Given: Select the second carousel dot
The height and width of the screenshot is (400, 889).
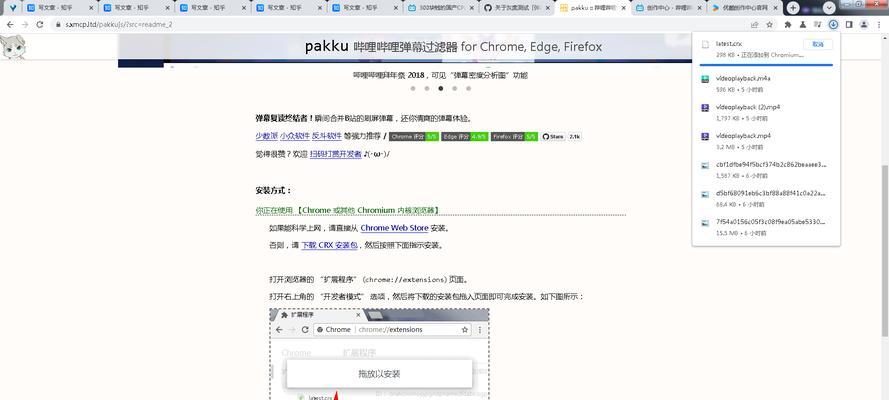Looking at the screenshot, I should pyautogui.click(x=427, y=88).
